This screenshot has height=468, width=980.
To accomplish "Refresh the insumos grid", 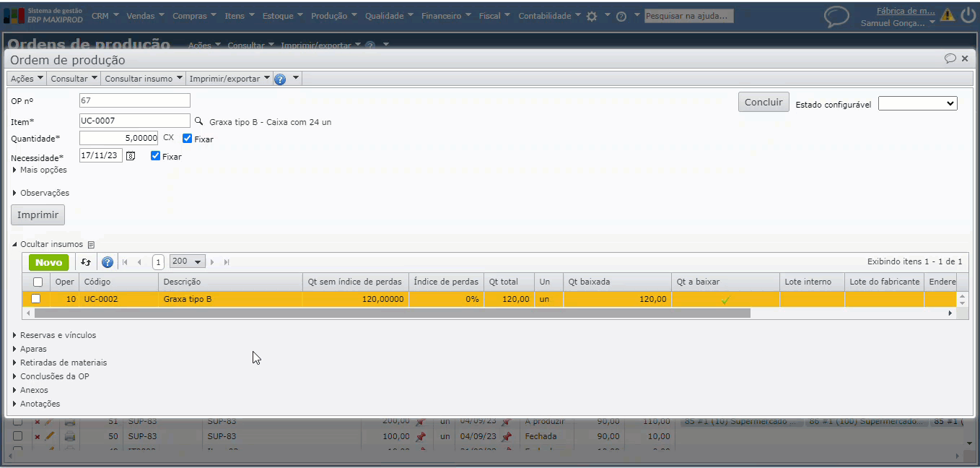I will pyautogui.click(x=86, y=262).
